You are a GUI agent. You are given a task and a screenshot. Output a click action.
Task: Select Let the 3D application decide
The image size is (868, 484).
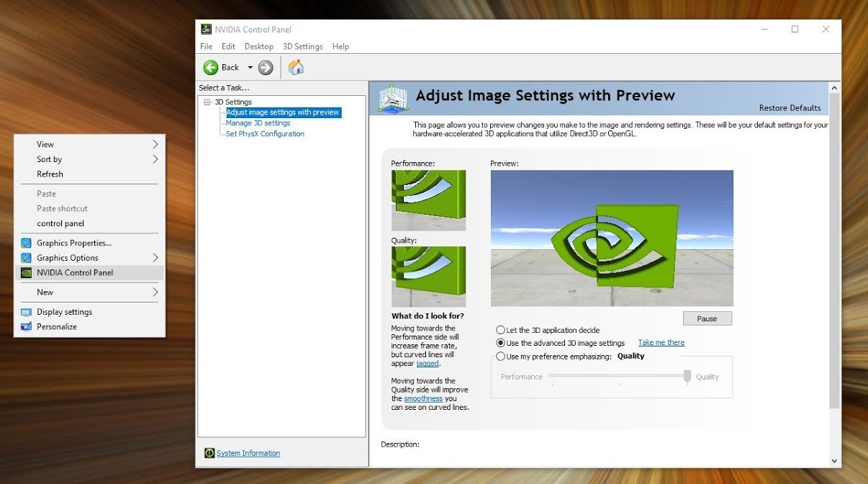pyautogui.click(x=500, y=330)
